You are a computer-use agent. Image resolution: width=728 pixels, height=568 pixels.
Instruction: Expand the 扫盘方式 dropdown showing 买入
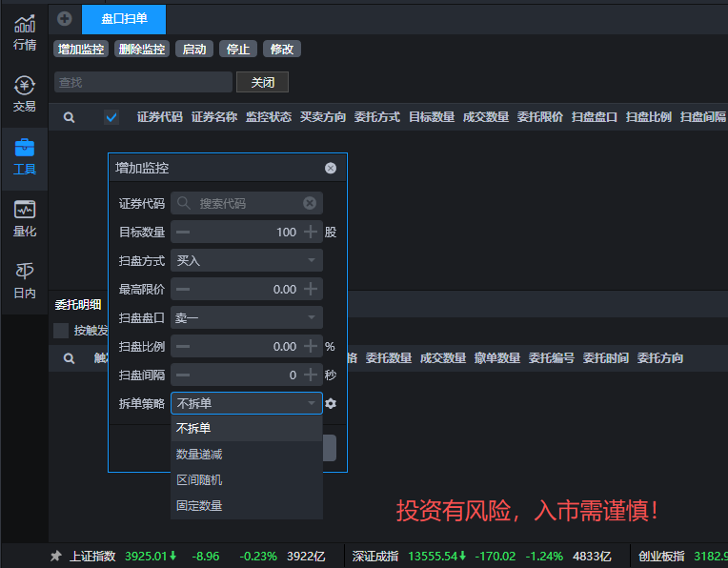(247, 260)
